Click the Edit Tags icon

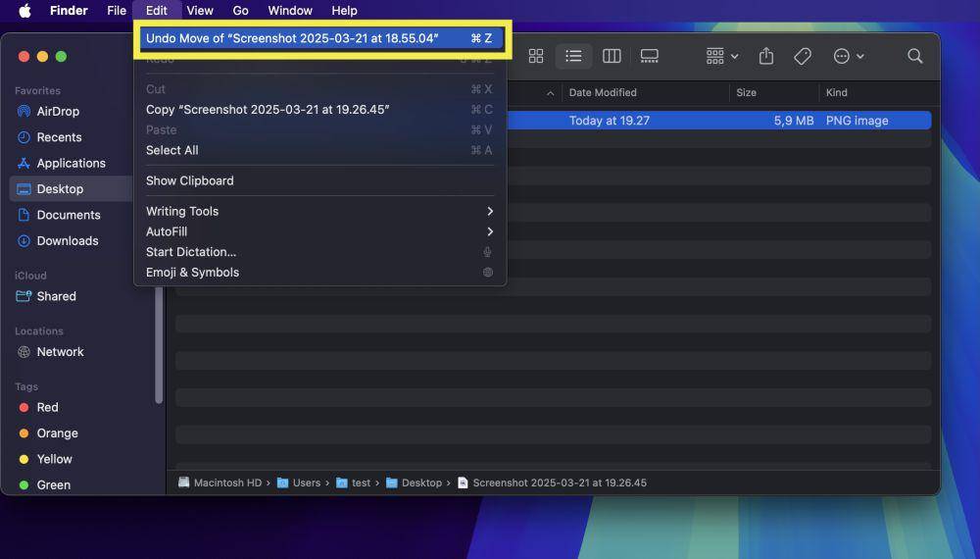click(803, 56)
